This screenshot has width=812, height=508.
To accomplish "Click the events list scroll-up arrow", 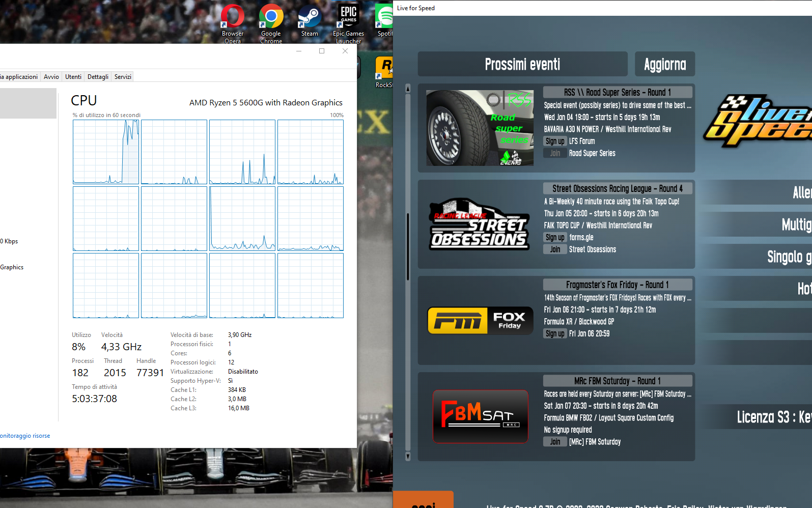I will (x=408, y=89).
